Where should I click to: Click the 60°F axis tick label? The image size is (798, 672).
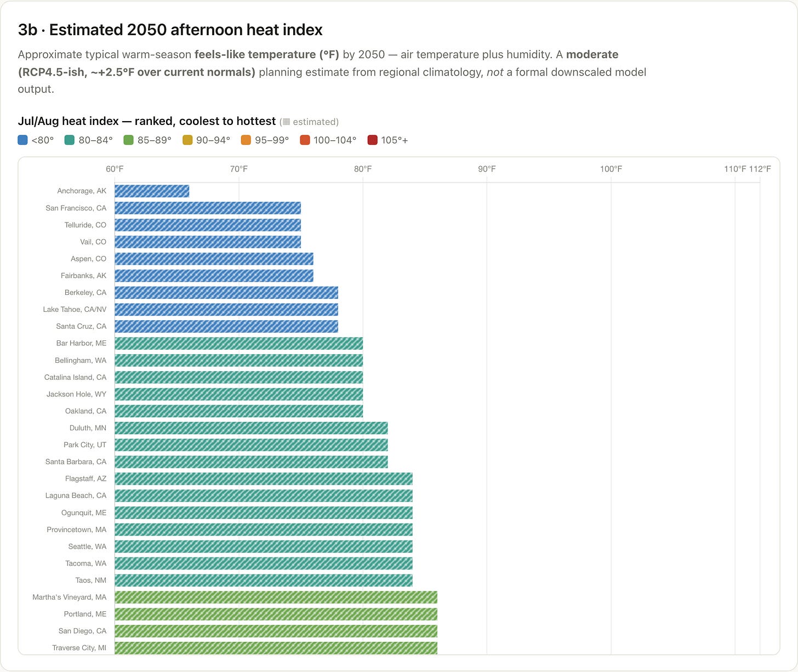coord(115,169)
